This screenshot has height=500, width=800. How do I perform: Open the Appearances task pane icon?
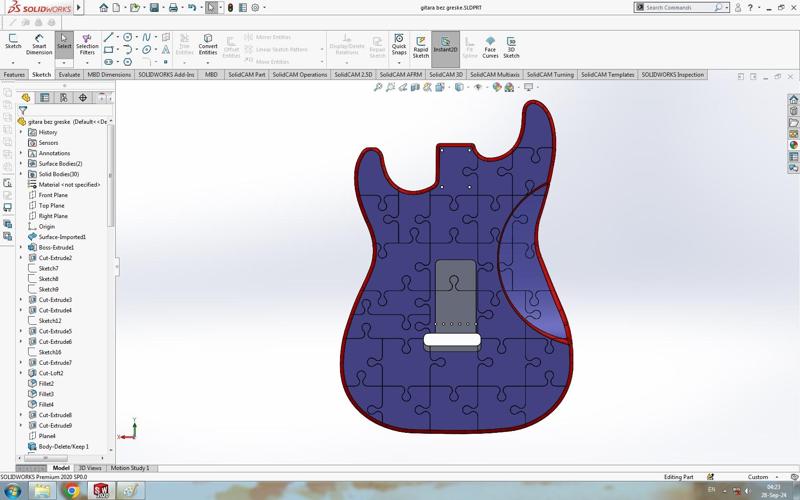(793, 145)
